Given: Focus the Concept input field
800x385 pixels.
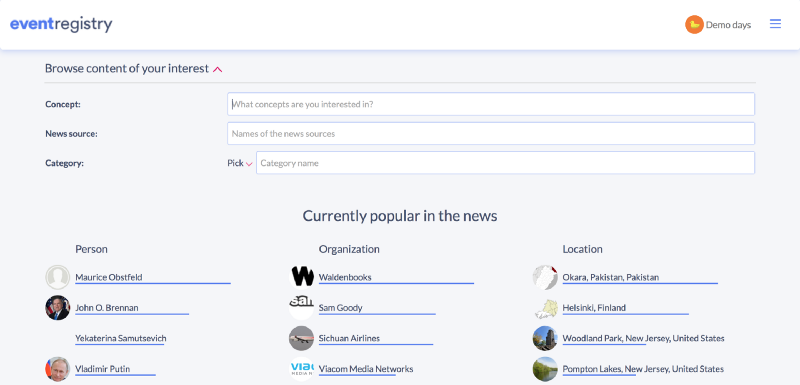Looking at the screenshot, I should pos(491,104).
